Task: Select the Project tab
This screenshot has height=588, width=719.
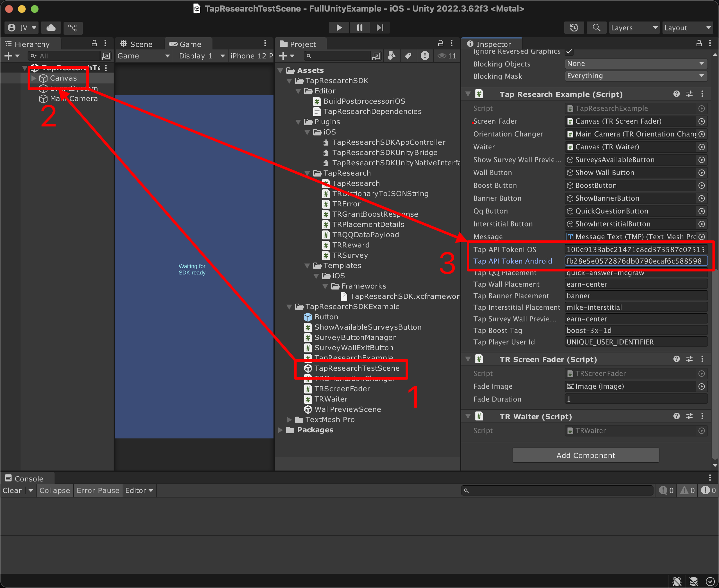Action: [298, 44]
